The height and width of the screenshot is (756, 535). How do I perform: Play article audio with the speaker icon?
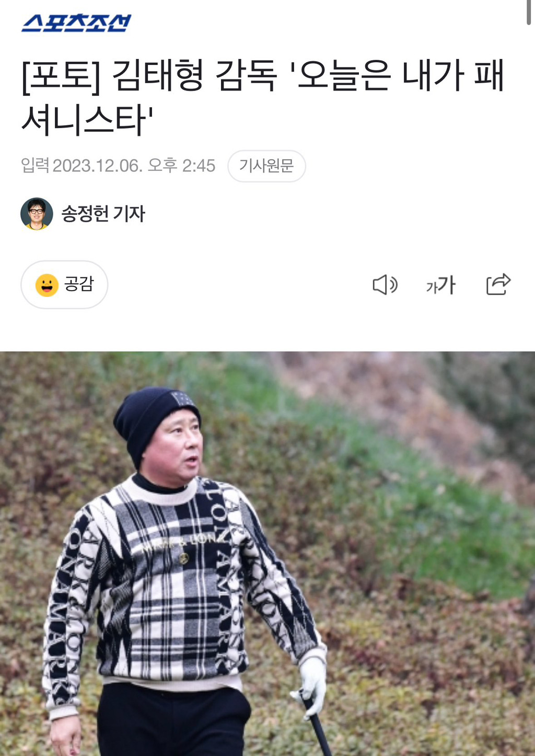pyautogui.click(x=385, y=285)
